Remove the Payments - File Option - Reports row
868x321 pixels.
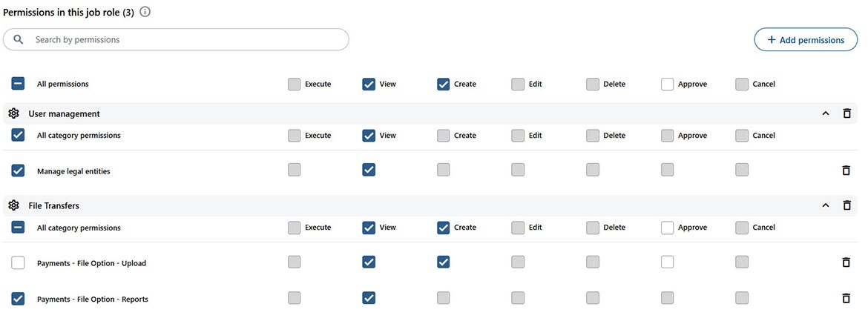[x=846, y=299]
